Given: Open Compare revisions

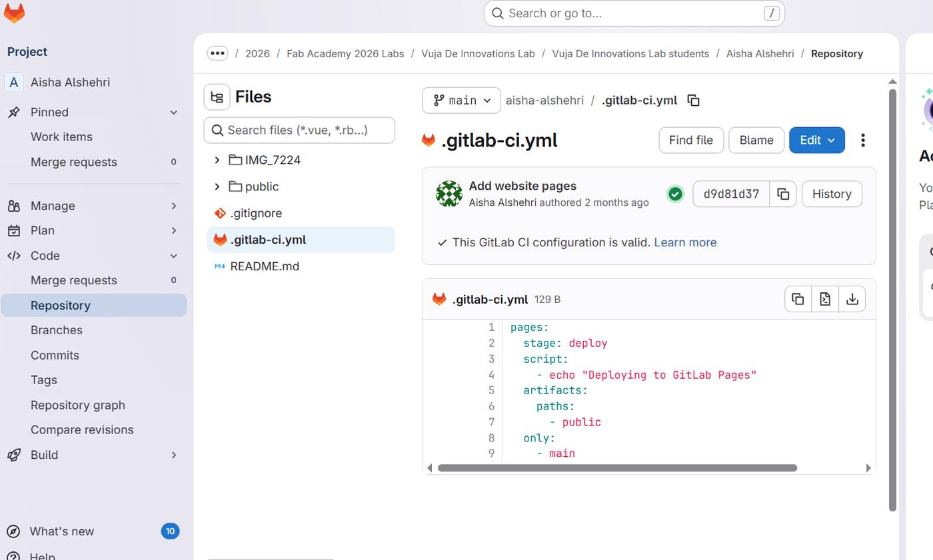Looking at the screenshot, I should click(93, 430).
